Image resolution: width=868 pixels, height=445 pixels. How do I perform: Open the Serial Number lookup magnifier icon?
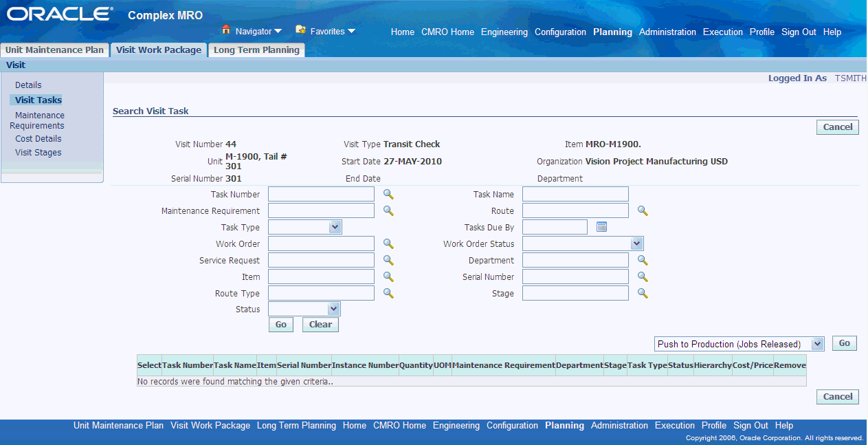[643, 277]
